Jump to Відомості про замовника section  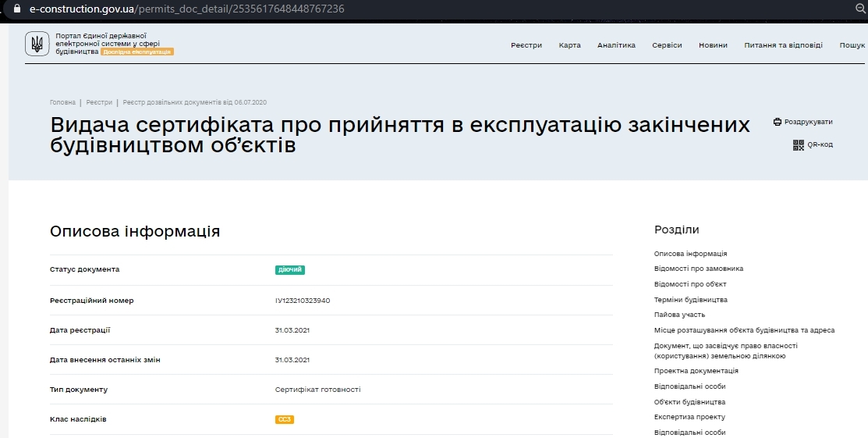(x=699, y=269)
